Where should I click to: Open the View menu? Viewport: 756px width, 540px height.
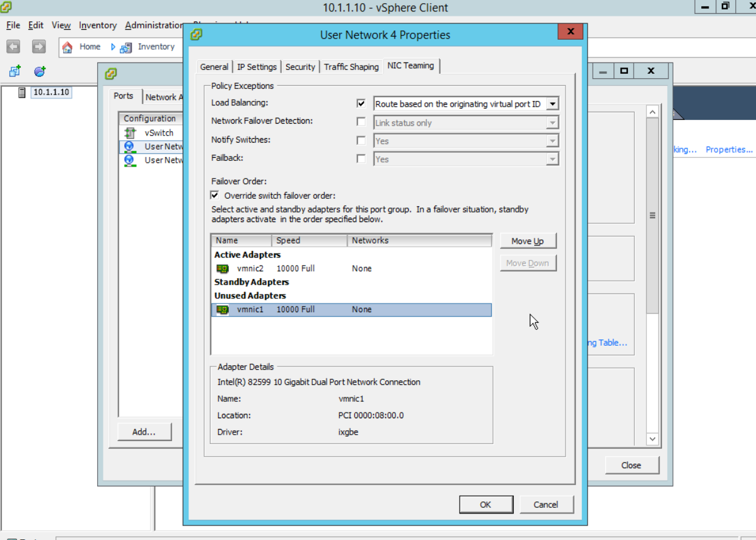[x=61, y=25]
